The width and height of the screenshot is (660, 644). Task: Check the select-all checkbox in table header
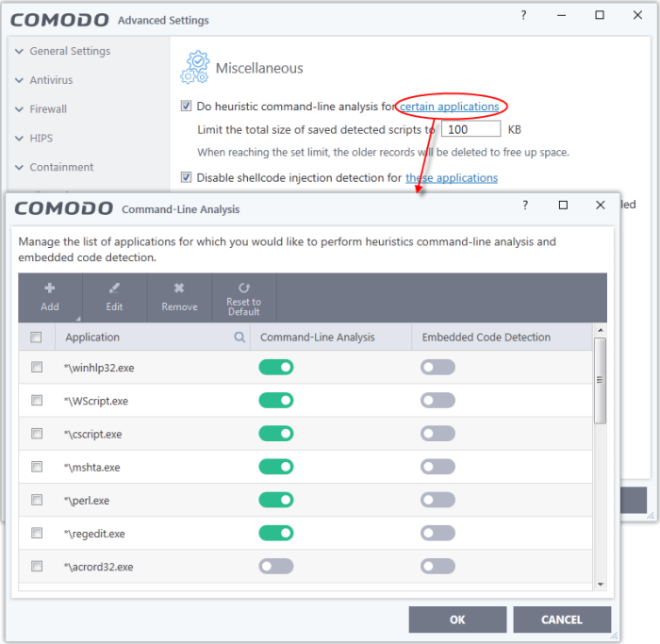36,338
